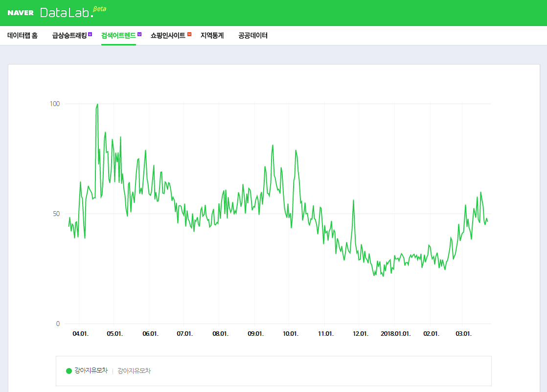The width and height of the screenshot is (547, 392).
Task: Switch to the 공공데이터 tab
Action: (x=253, y=36)
